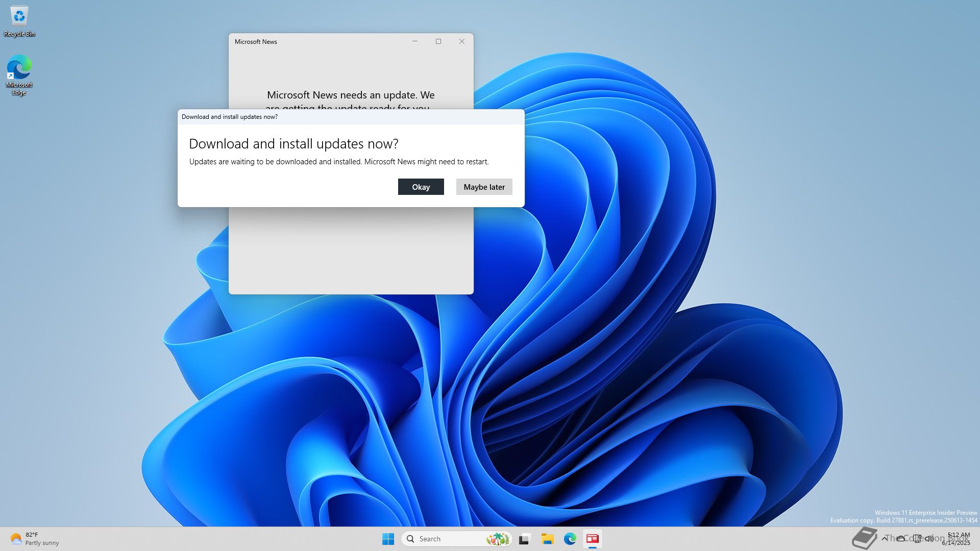Open the Windows Start menu
Image resolution: width=980 pixels, height=551 pixels.
tap(388, 539)
